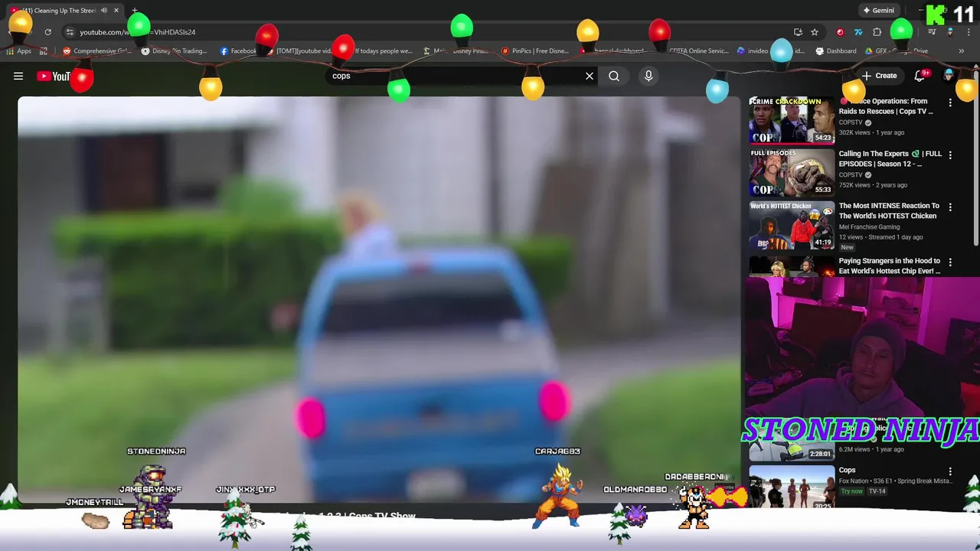The height and width of the screenshot is (551, 980).
Task: Open a new browser tab with plus
Action: pyautogui.click(x=135, y=11)
